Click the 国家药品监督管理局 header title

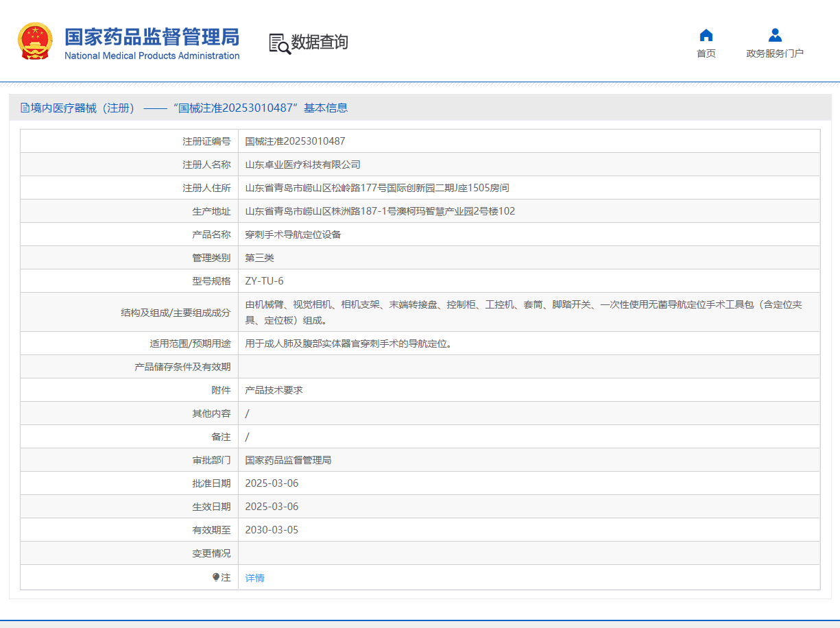pyautogui.click(x=152, y=36)
